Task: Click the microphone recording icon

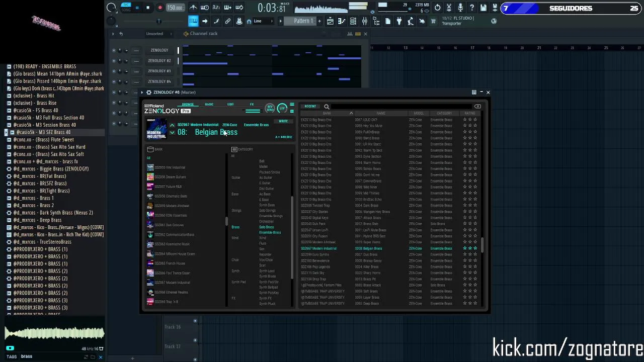Action: pyautogui.click(x=460, y=8)
